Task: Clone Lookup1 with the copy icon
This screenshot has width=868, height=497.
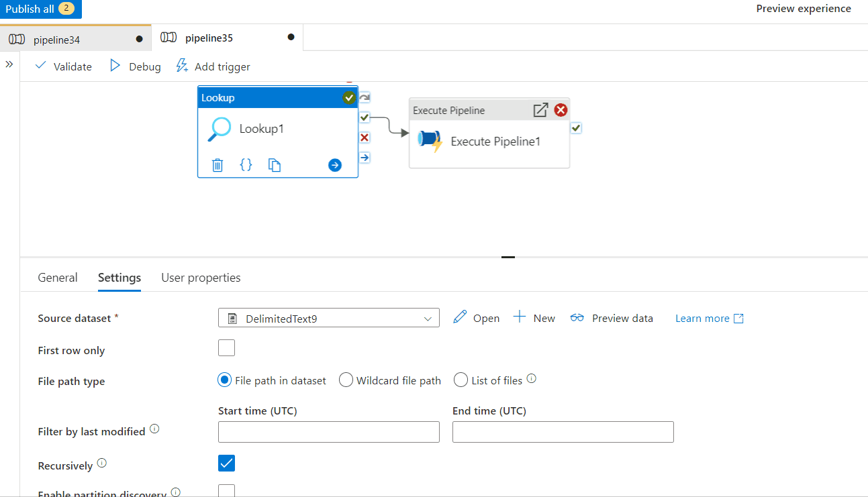Action: [274, 164]
